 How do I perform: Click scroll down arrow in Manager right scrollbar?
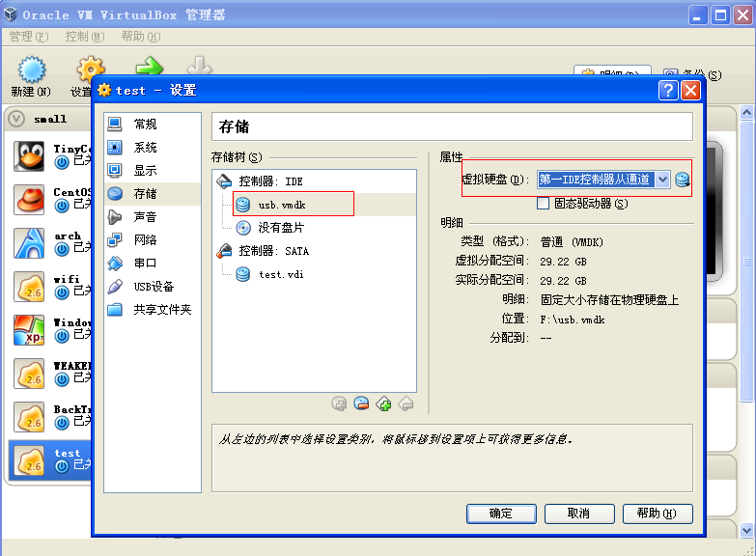[x=747, y=531]
